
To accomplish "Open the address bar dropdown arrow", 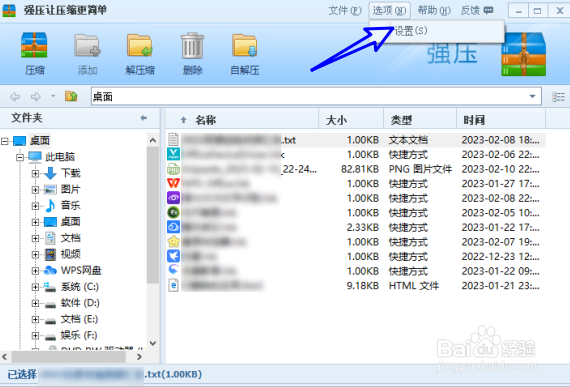I will click(533, 96).
